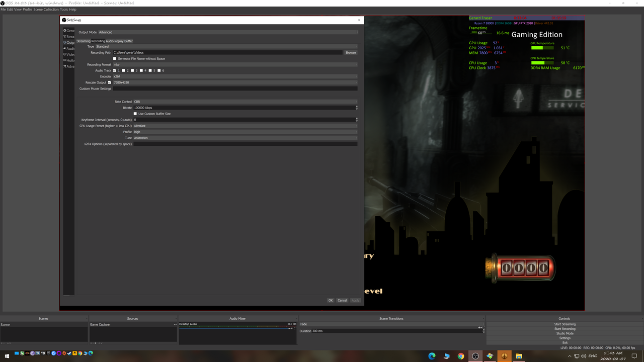The width and height of the screenshot is (644, 362).
Task: Adjust Desktop Audio volume slider
Action: (x=234, y=328)
